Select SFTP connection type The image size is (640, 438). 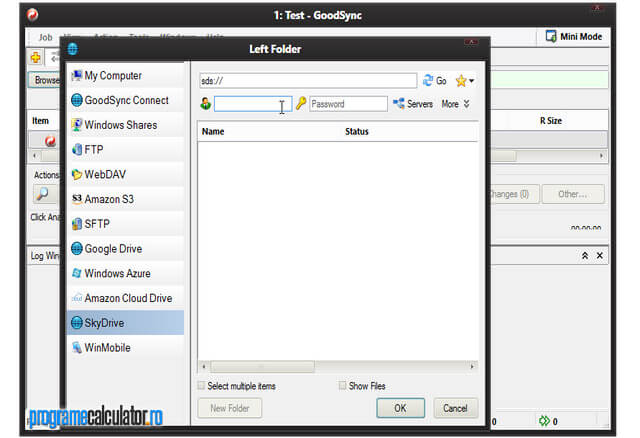point(125,224)
